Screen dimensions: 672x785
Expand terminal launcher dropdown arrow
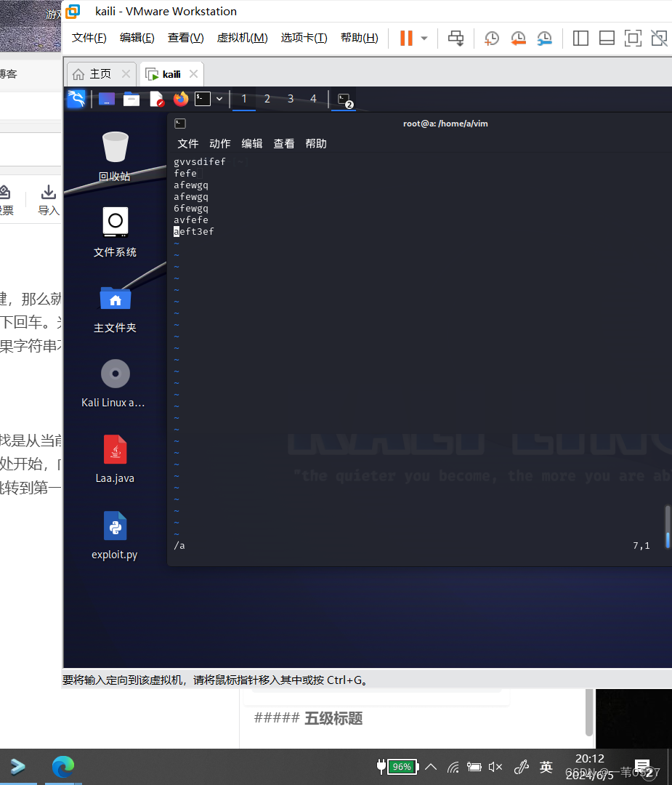click(219, 99)
